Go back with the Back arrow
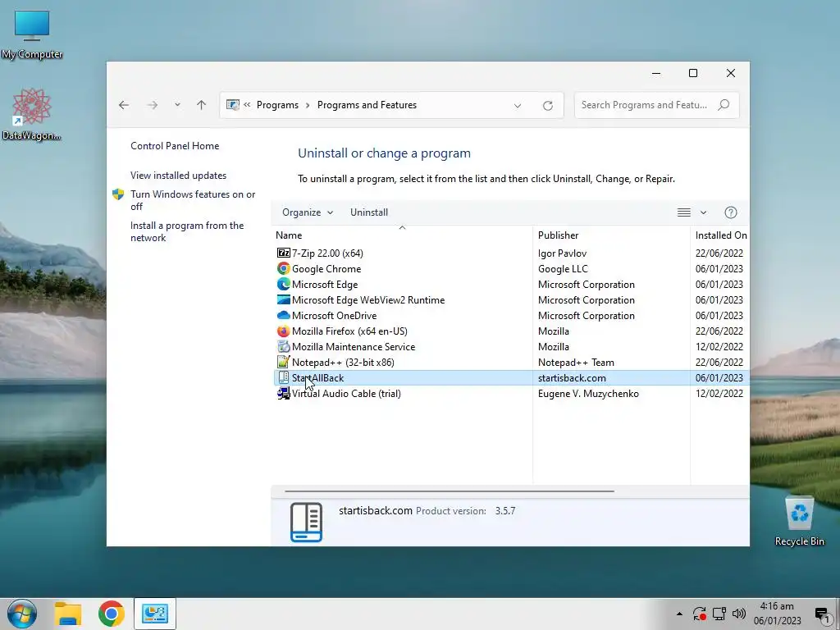This screenshot has width=840, height=630. click(124, 105)
